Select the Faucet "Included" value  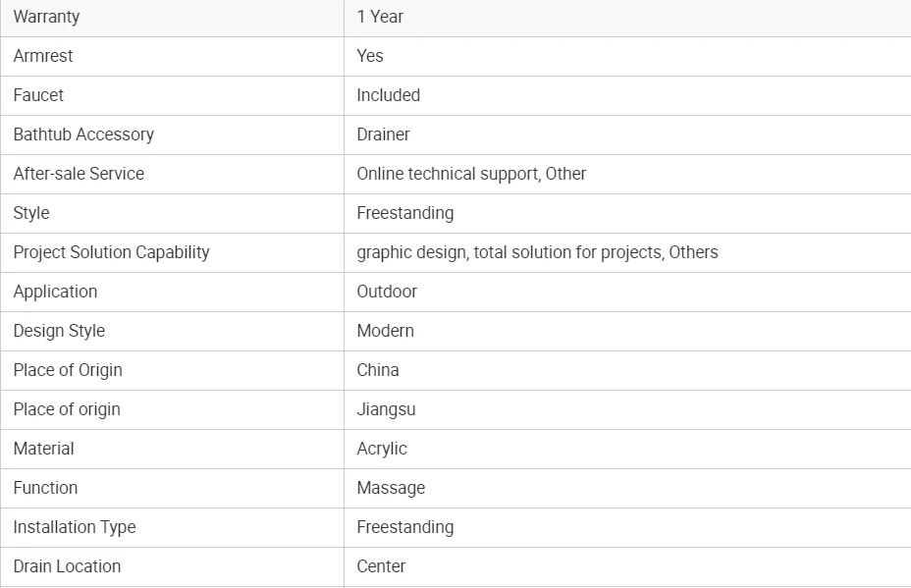pos(388,95)
